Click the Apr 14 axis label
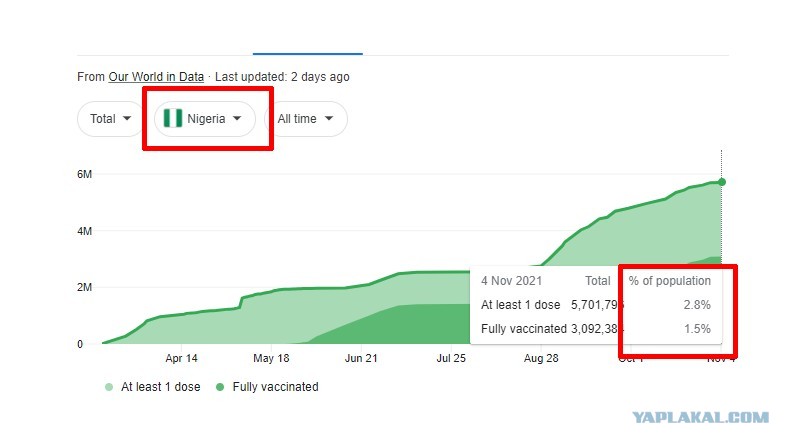Screen dimensions: 795x447 click(x=182, y=358)
